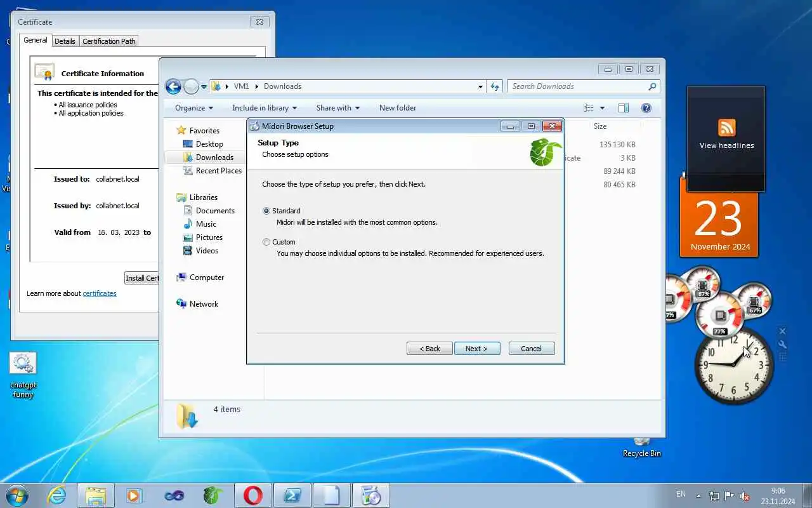Click Install Certificate button
This screenshot has width=812, height=508.
(x=141, y=278)
